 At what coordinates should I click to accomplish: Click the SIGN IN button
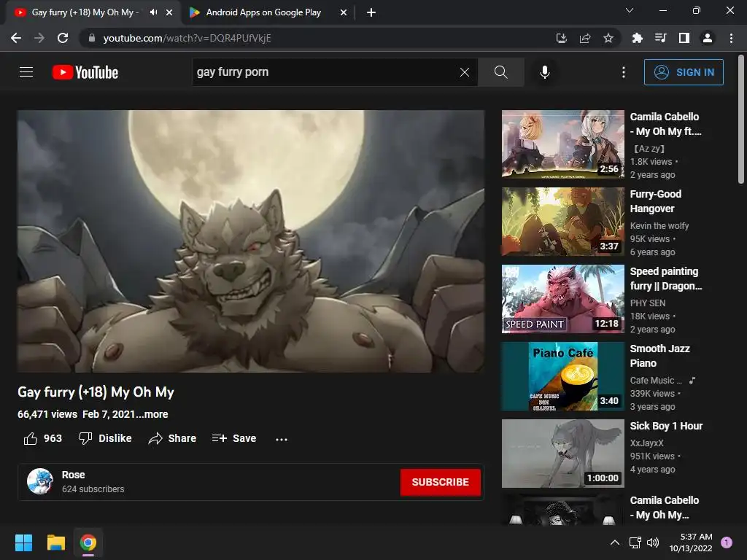point(684,72)
